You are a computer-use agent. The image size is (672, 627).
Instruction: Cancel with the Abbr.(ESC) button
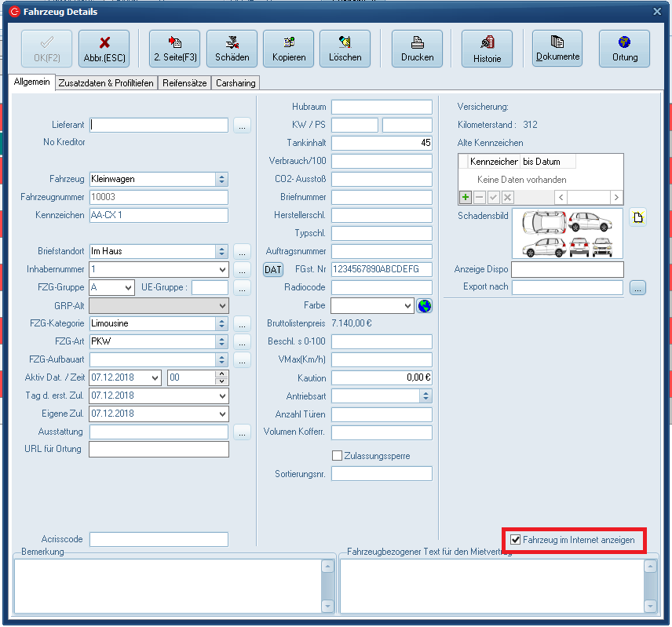tap(104, 49)
